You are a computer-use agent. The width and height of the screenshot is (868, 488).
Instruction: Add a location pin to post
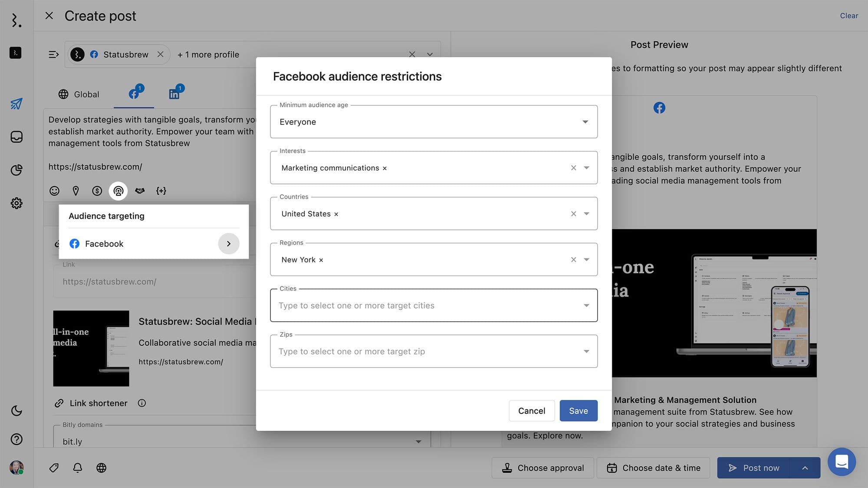(x=76, y=191)
